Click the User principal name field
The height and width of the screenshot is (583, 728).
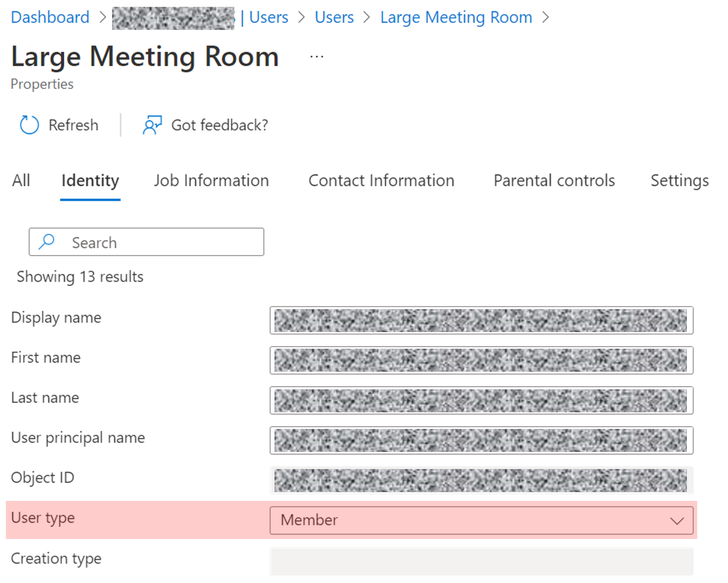point(481,440)
